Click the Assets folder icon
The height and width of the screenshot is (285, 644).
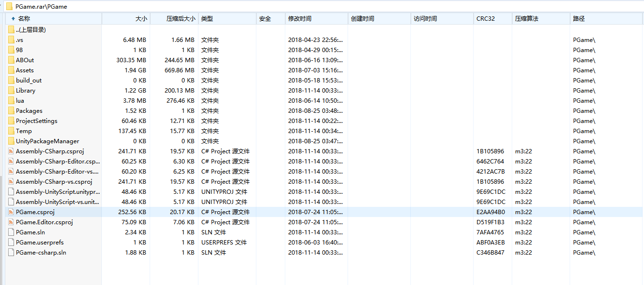(x=11, y=70)
